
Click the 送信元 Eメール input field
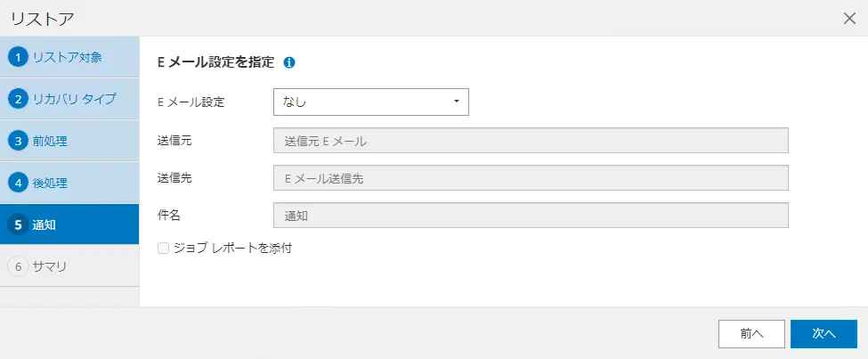click(x=531, y=141)
